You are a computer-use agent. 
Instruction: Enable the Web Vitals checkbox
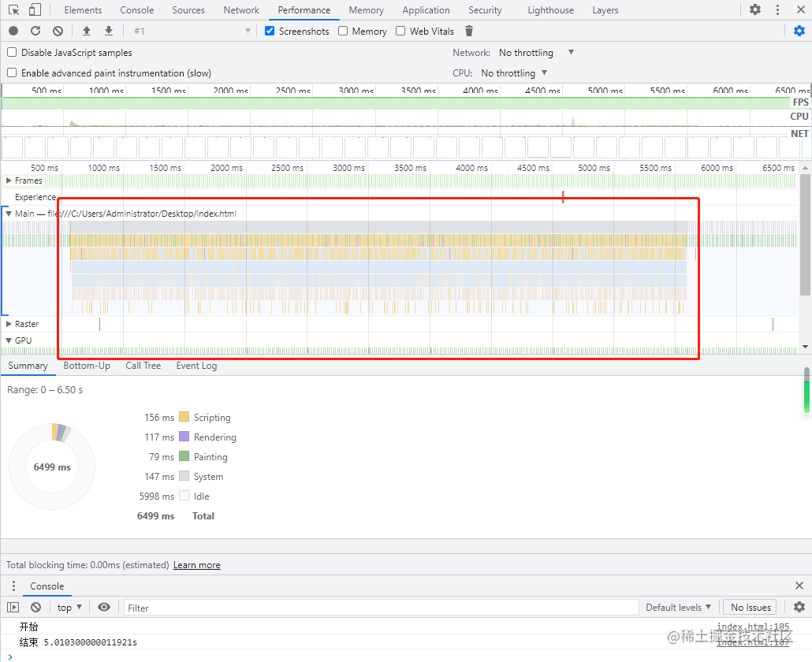click(400, 31)
